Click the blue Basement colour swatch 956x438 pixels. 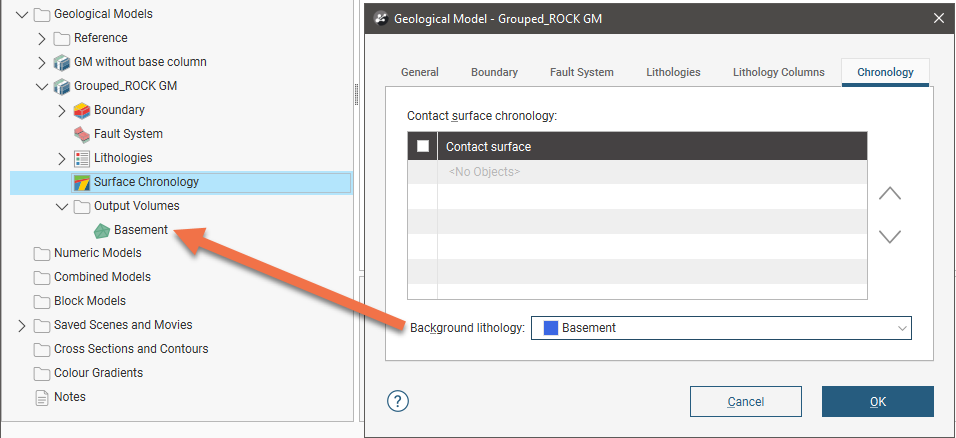click(x=550, y=328)
